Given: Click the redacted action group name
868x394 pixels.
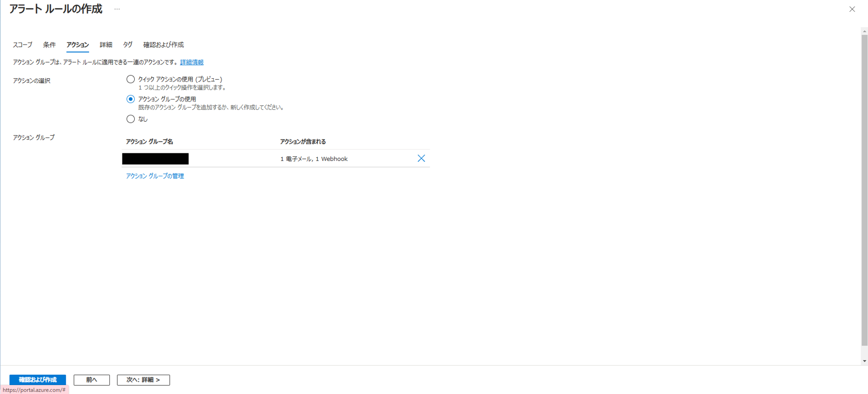Looking at the screenshot, I should click(155, 158).
